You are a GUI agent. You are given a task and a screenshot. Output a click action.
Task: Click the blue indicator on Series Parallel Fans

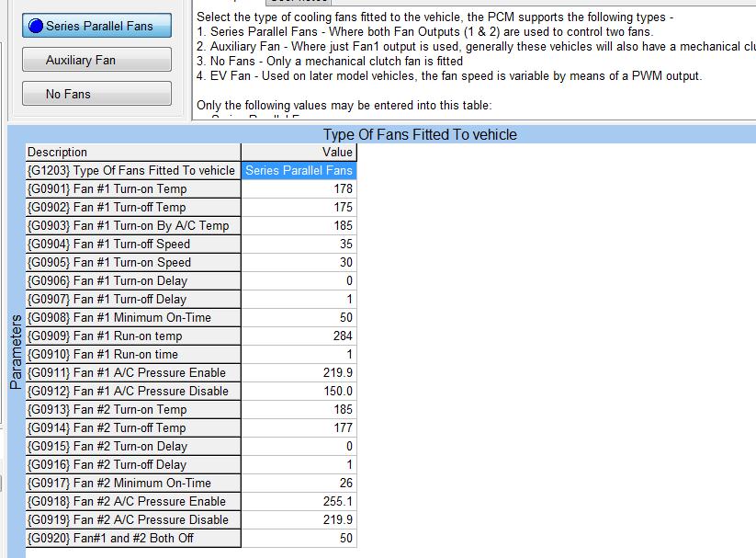(x=37, y=26)
